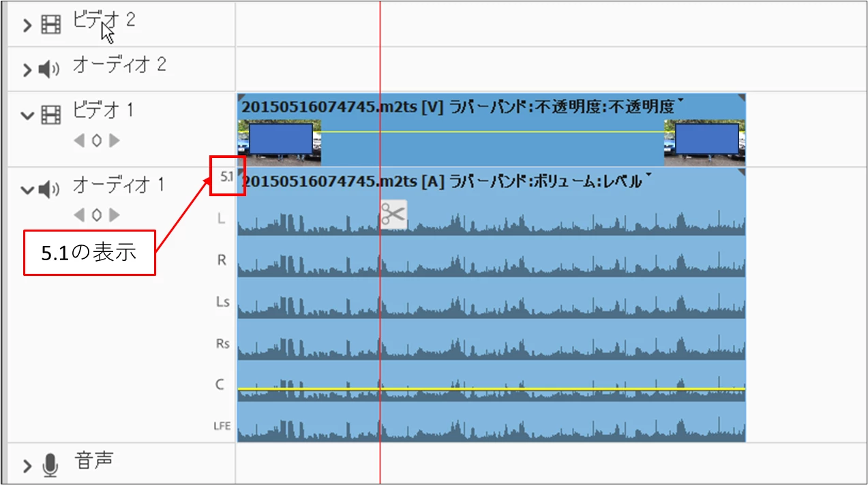Click the 5.1 channel indicator
868x485 pixels.
tap(227, 177)
